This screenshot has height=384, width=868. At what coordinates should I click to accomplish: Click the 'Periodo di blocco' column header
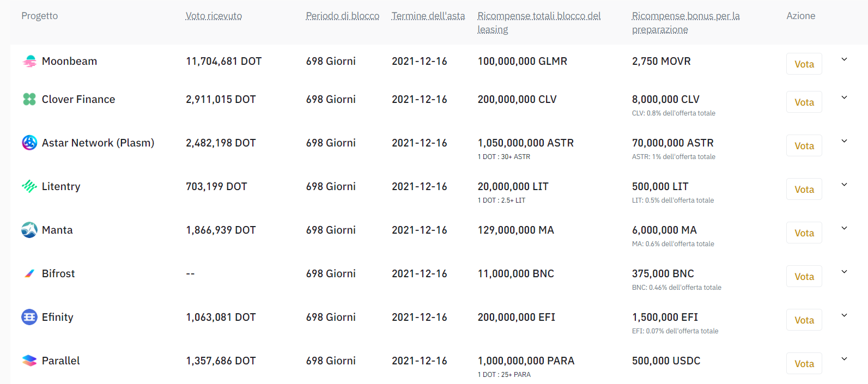(342, 16)
